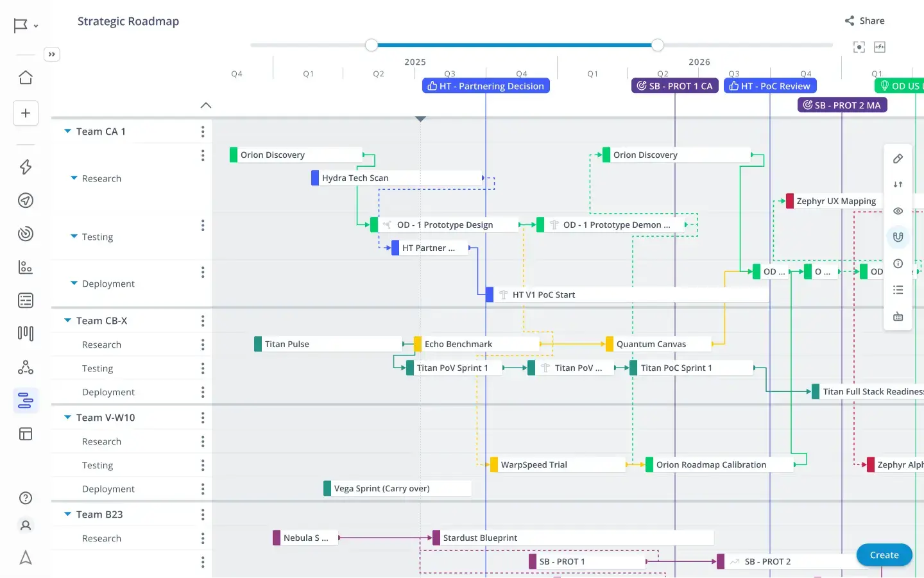Open the dependency nodes sidebar icon
Viewport: 924px width, 578px height.
coord(26,367)
